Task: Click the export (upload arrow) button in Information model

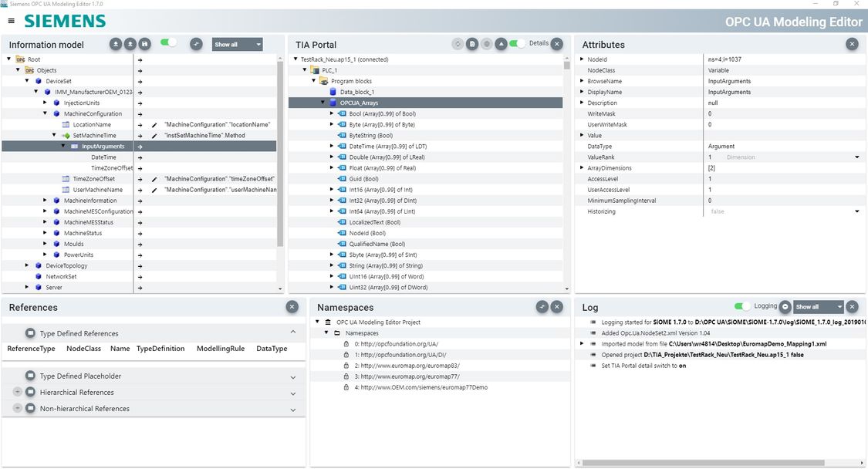Action: (x=130, y=44)
